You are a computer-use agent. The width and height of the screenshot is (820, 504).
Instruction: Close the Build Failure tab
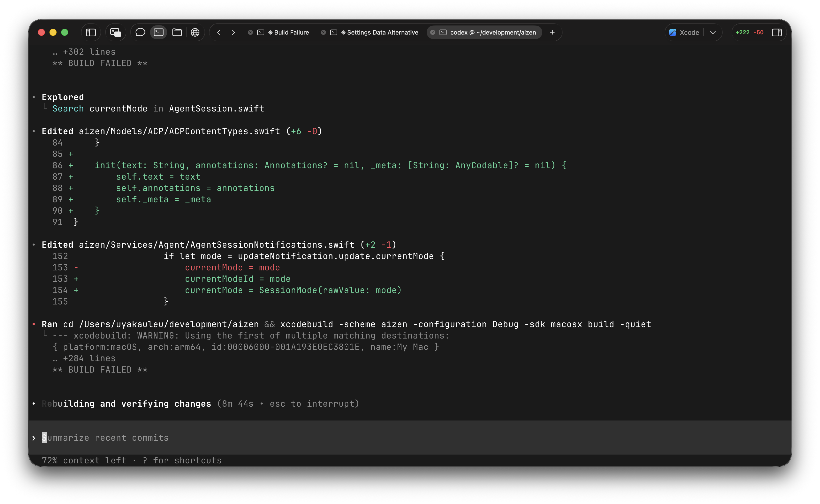[250, 32]
